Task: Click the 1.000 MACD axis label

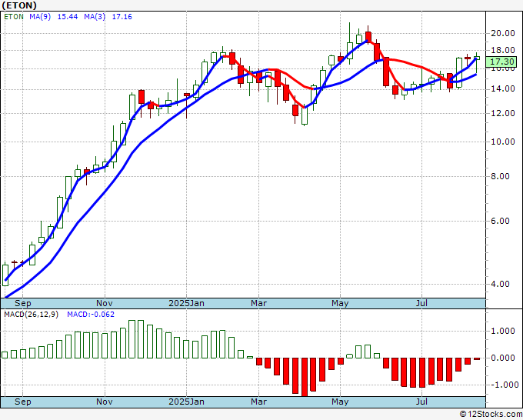Action: click(x=503, y=331)
